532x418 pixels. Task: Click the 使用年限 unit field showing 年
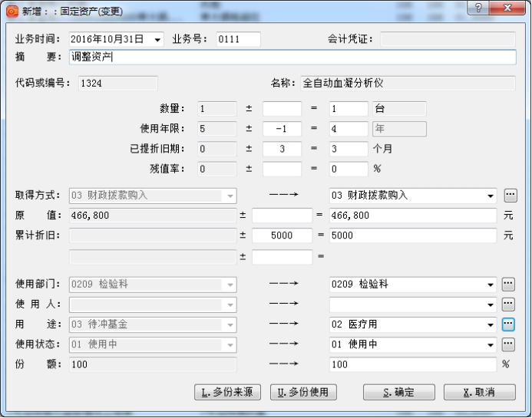(399, 129)
